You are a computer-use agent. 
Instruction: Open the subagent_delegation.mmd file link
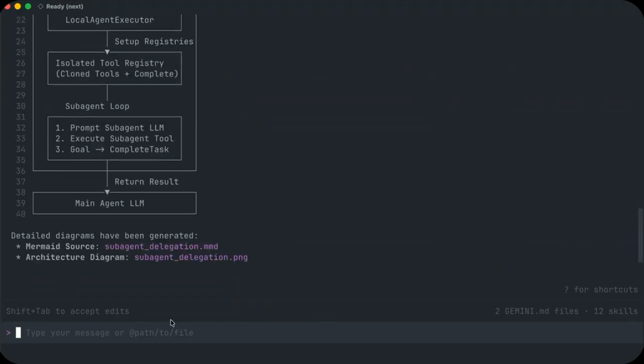[x=162, y=246]
